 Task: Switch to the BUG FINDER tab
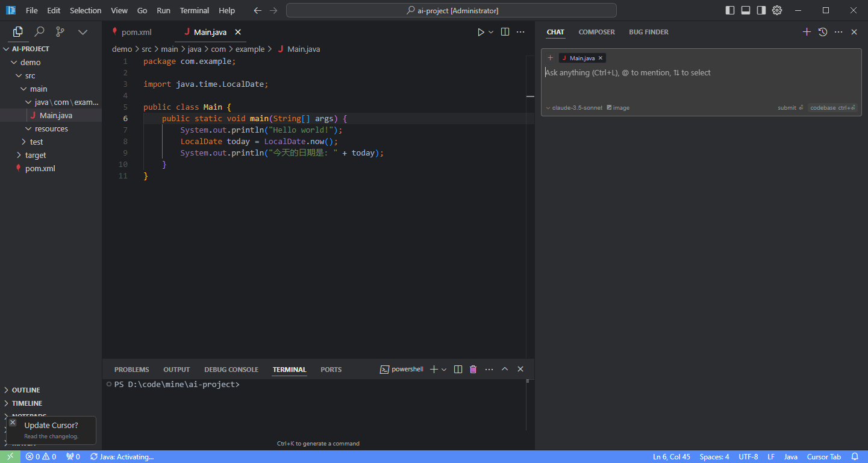coord(649,32)
